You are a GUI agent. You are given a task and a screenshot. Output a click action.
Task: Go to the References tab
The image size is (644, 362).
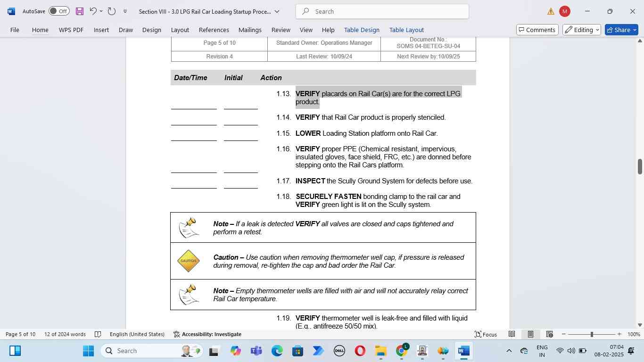[214, 30]
